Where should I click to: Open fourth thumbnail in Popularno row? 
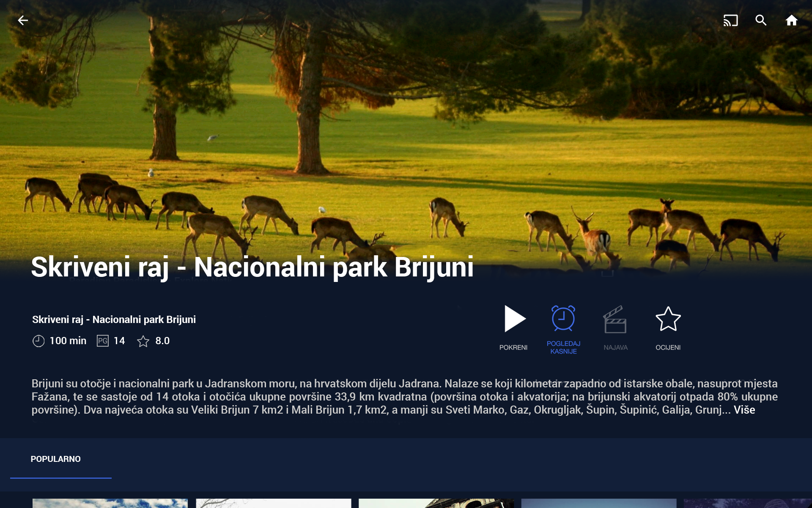[599, 503]
